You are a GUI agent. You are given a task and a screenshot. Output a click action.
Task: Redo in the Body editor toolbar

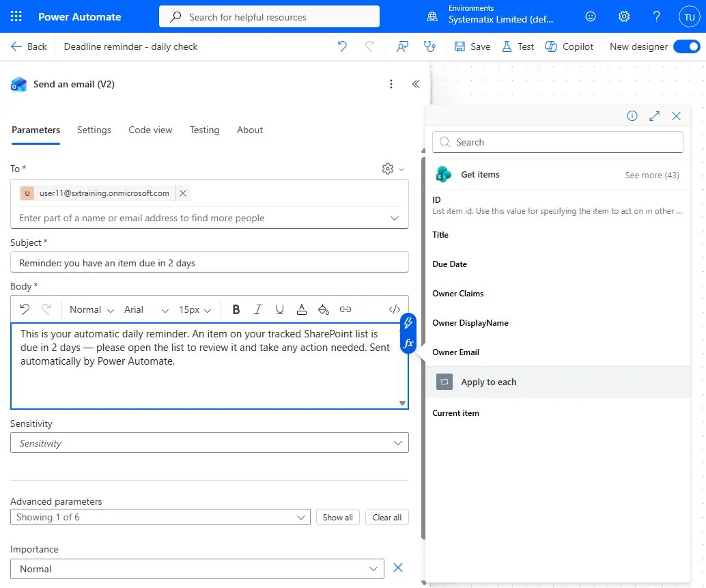(x=46, y=309)
